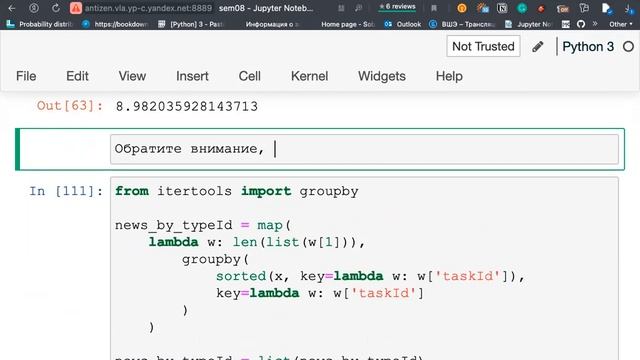Click the 'key=lambda w: w['taskId']' line
This screenshot has width=640, height=360.
(320, 293)
